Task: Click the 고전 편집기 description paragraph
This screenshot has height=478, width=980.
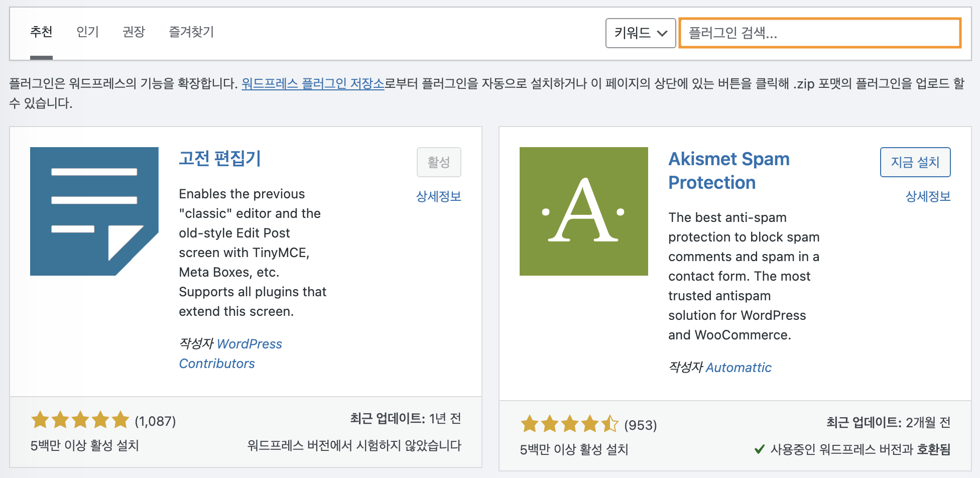Action: [253, 253]
